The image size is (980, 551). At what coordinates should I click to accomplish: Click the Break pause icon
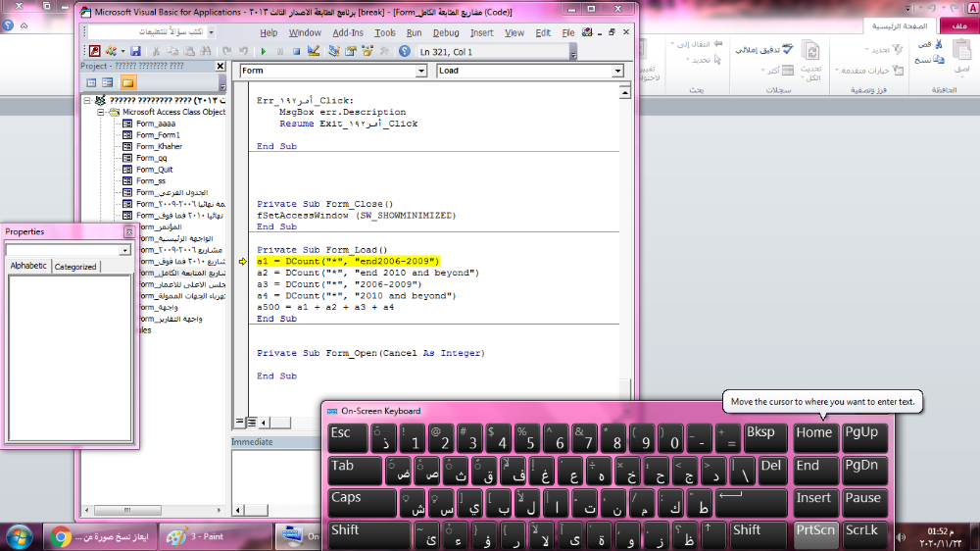point(280,51)
